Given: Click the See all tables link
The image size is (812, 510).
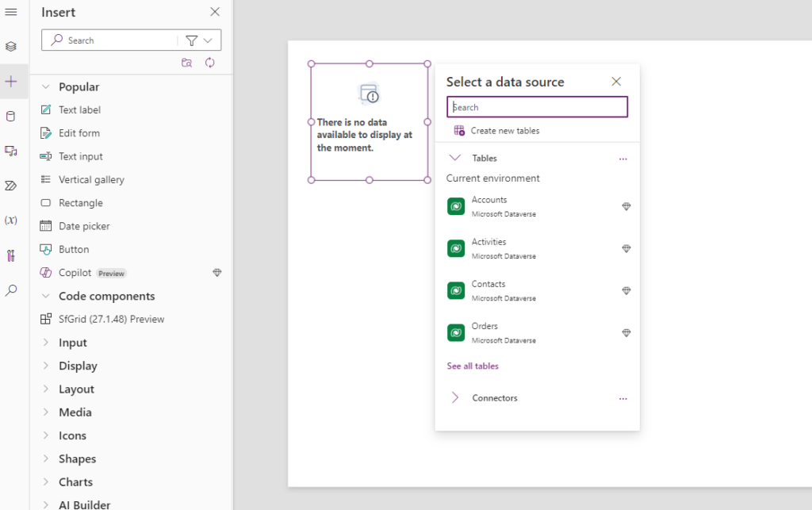Looking at the screenshot, I should point(473,366).
